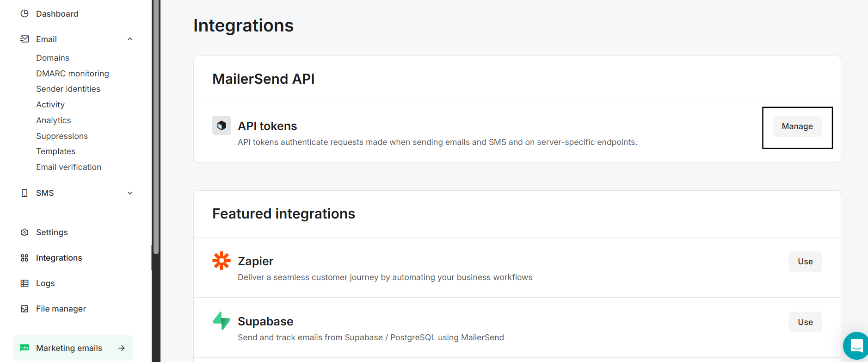Click the Settings gear icon

pos(25,232)
